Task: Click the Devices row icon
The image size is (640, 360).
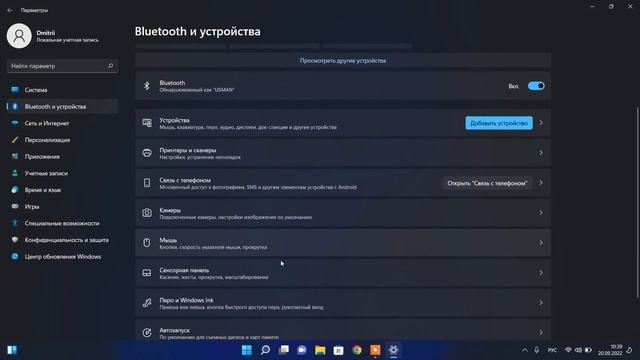Action: (x=147, y=123)
